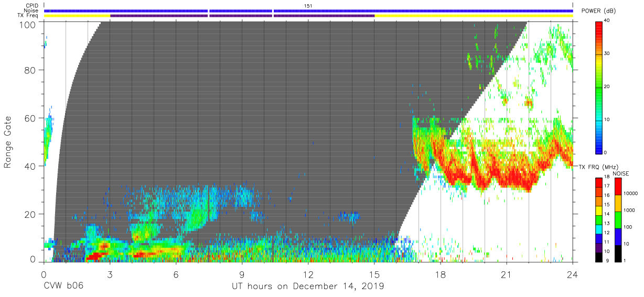Click the NOISE legend title
The image size is (644, 297).
(620, 173)
